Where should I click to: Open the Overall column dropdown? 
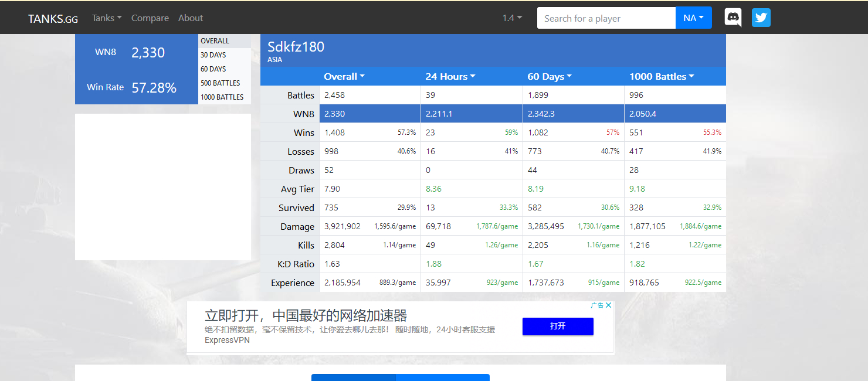coord(344,77)
